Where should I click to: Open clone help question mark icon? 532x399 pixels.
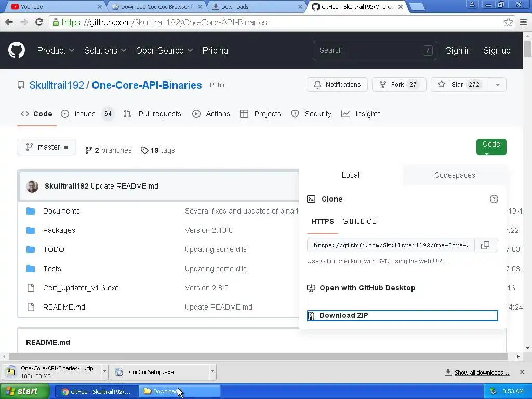[494, 199]
